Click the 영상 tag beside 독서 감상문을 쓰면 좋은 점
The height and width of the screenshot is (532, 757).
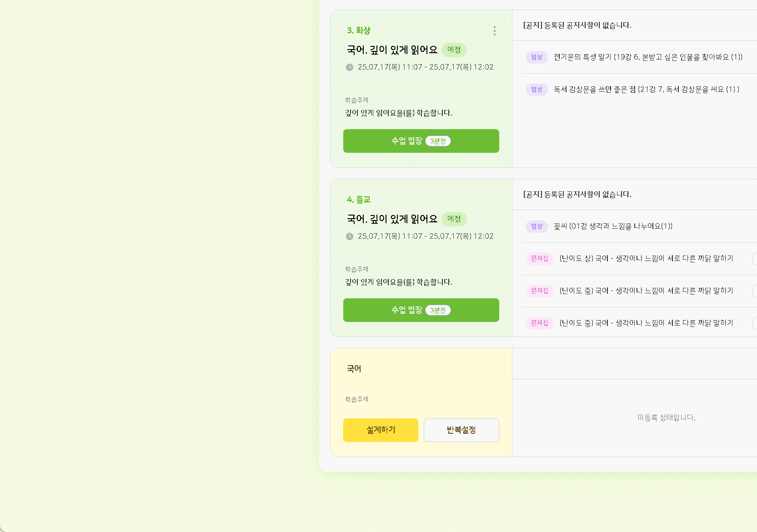[x=536, y=90]
